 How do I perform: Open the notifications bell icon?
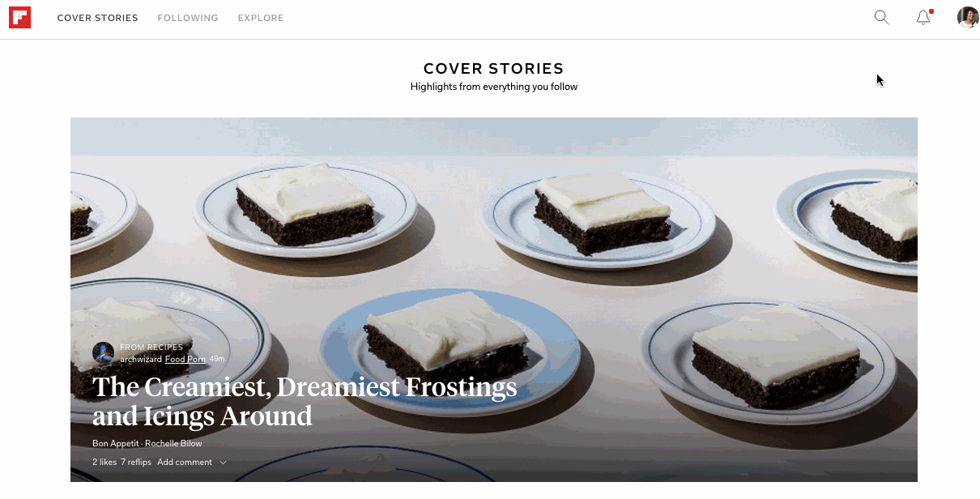[923, 17]
